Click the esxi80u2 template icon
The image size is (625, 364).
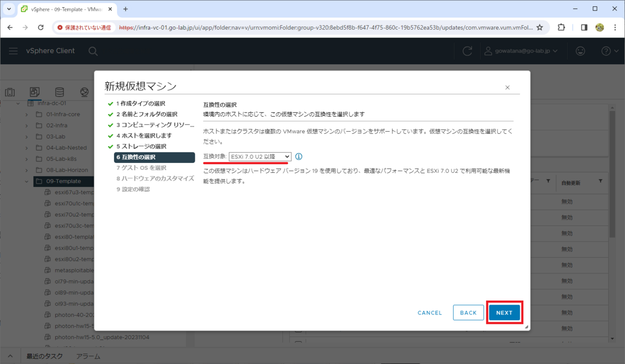pyautogui.click(x=48, y=259)
